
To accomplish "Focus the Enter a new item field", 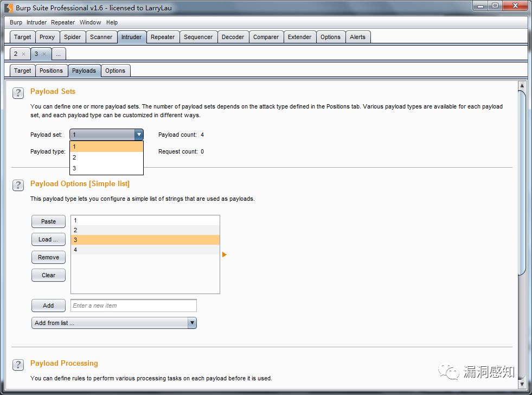I will 134,305.
